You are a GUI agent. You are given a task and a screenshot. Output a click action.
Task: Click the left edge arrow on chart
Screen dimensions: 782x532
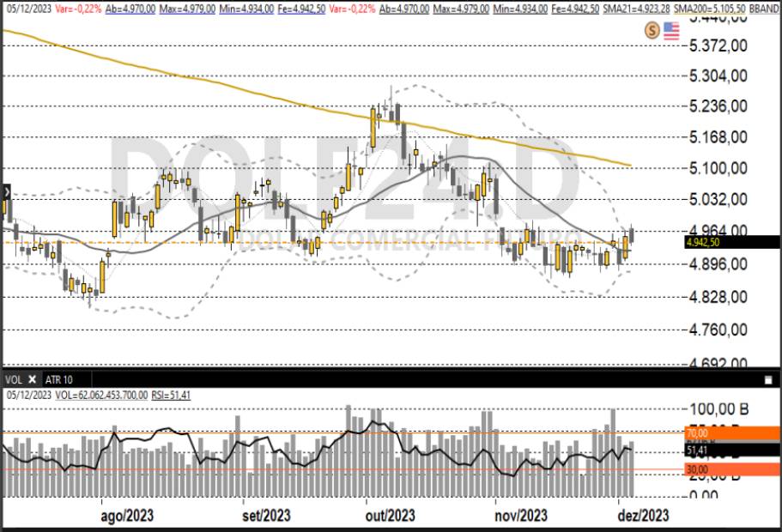point(5,191)
